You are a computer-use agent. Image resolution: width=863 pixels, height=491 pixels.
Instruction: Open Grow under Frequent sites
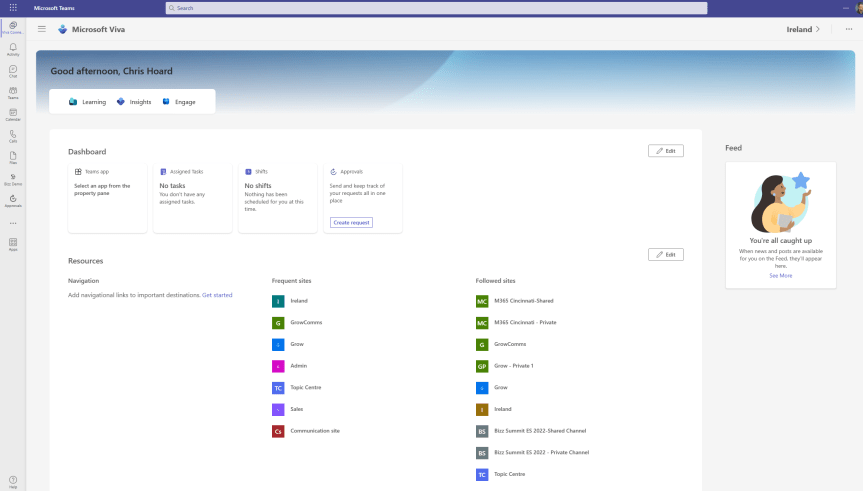(x=297, y=344)
